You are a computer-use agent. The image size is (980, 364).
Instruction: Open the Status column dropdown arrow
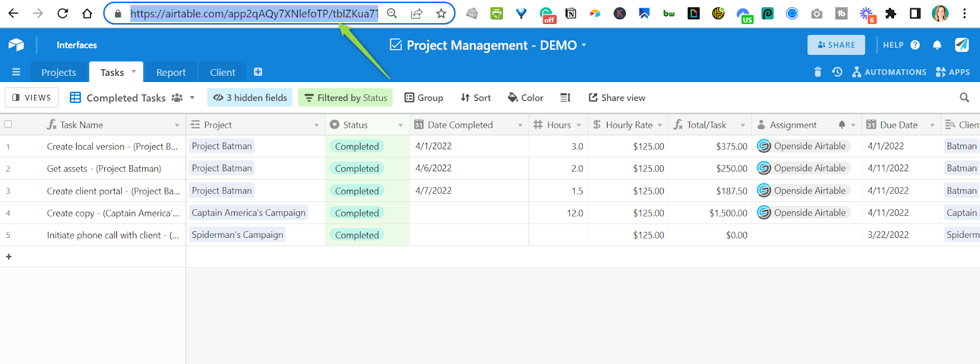coord(401,125)
